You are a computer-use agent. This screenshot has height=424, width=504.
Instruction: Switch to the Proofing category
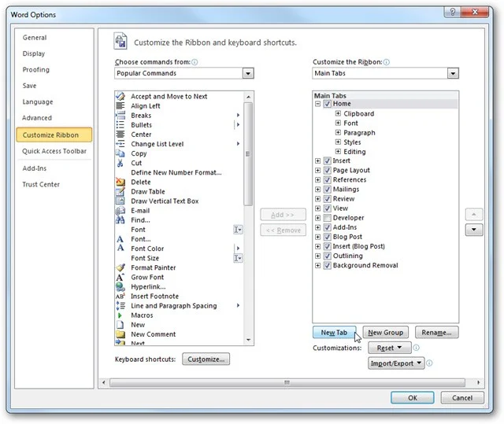pyautogui.click(x=36, y=70)
